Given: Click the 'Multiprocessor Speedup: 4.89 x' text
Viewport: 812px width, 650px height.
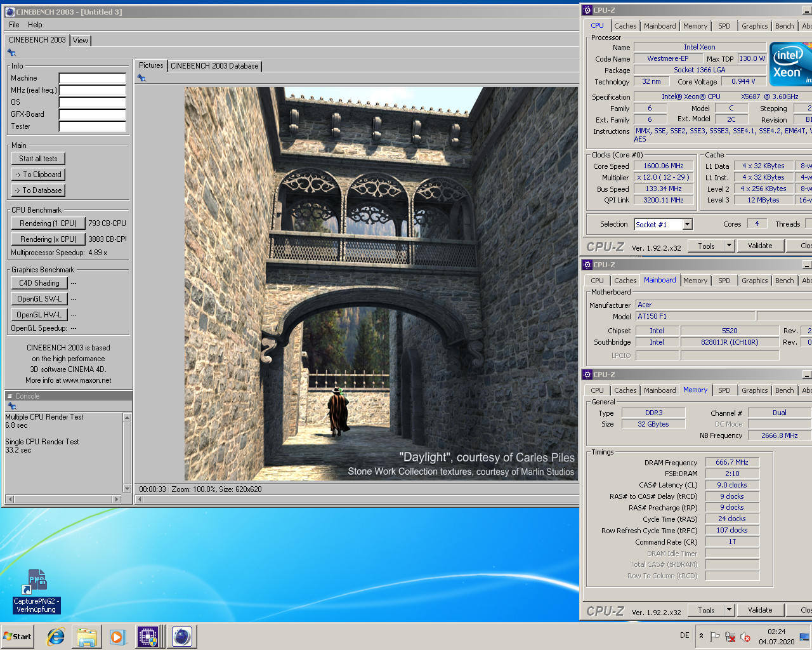Looking at the screenshot, I should [x=59, y=253].
